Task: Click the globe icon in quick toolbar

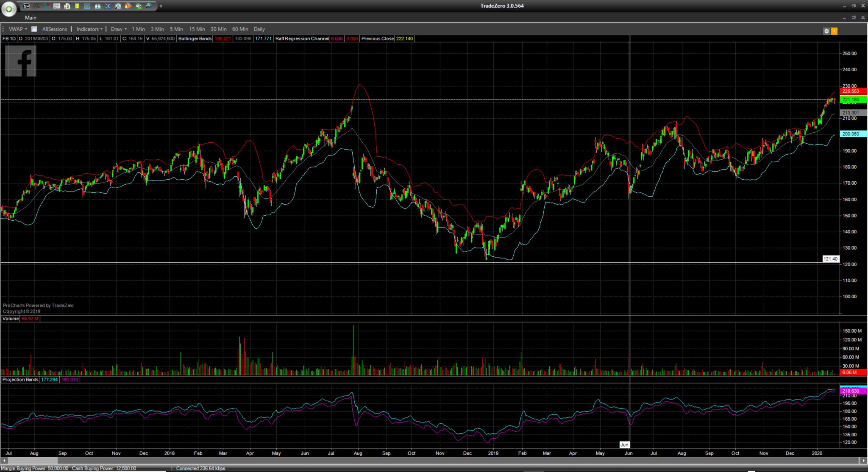Action: pyautogui.click(x=149, y=6)
